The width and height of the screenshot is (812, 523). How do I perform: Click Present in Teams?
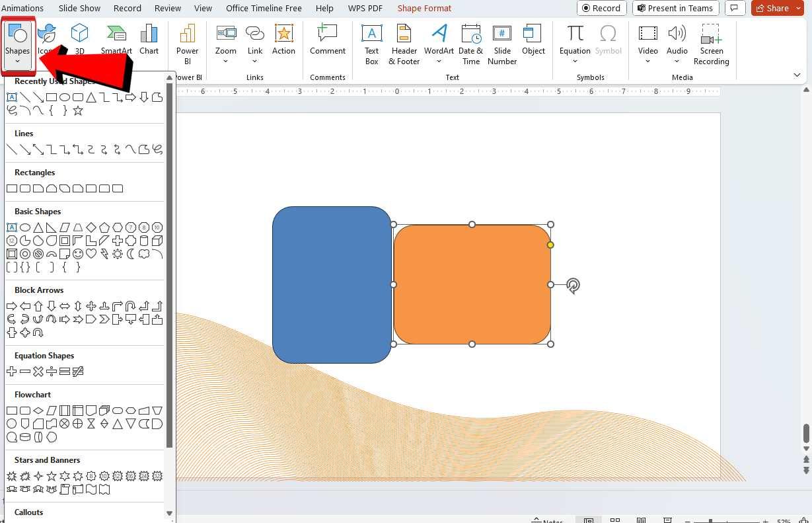(x=675, y=8)
